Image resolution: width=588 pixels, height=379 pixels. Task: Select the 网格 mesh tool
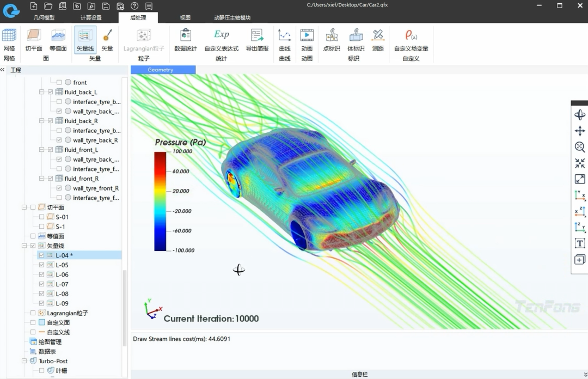[9, 40]
